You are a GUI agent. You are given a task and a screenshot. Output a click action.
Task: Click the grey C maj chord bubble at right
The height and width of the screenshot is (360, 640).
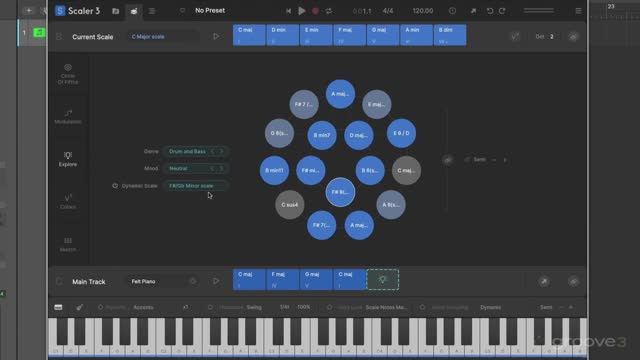click(x=407, y=170)
